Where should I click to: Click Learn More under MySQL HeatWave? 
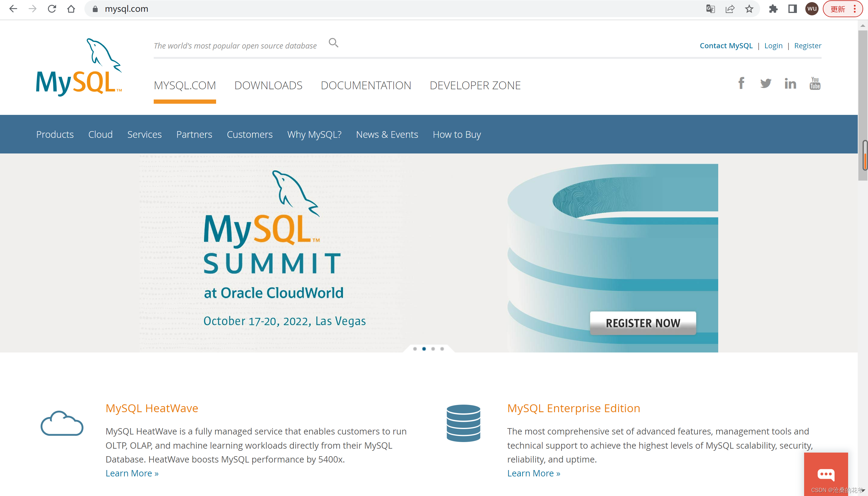click(132, 473)
